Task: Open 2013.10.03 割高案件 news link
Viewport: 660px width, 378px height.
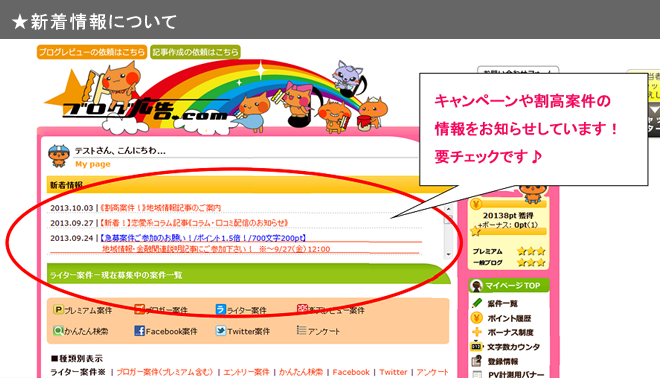Action: click(160, 208)
